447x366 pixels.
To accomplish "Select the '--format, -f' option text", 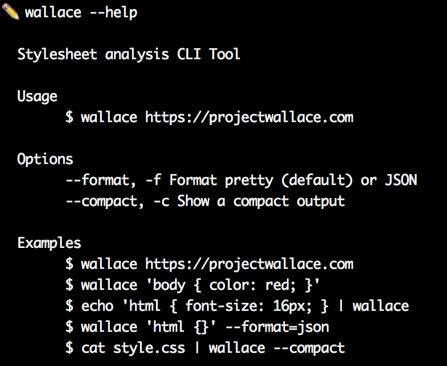I will coord(113,180).
